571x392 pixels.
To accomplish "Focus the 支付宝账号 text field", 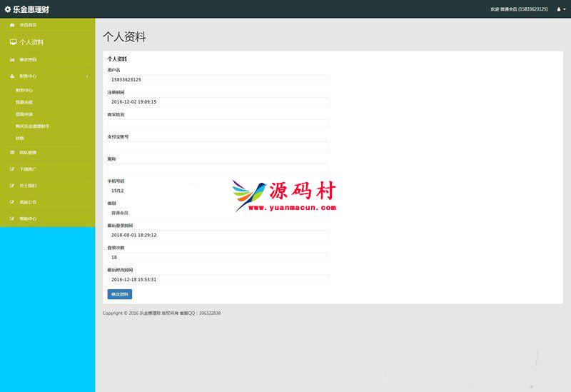I will point(218,146).
